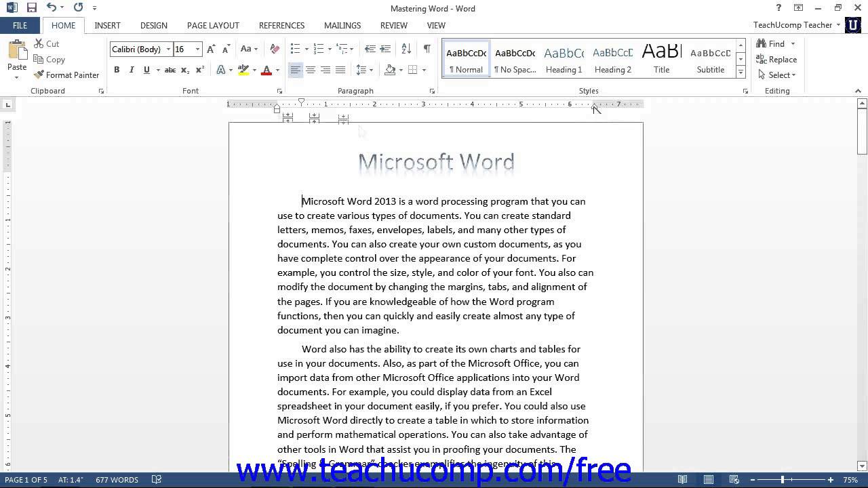868x488 pixels.
Task: Expand the Numbering list dropdown
Action: 330,49
